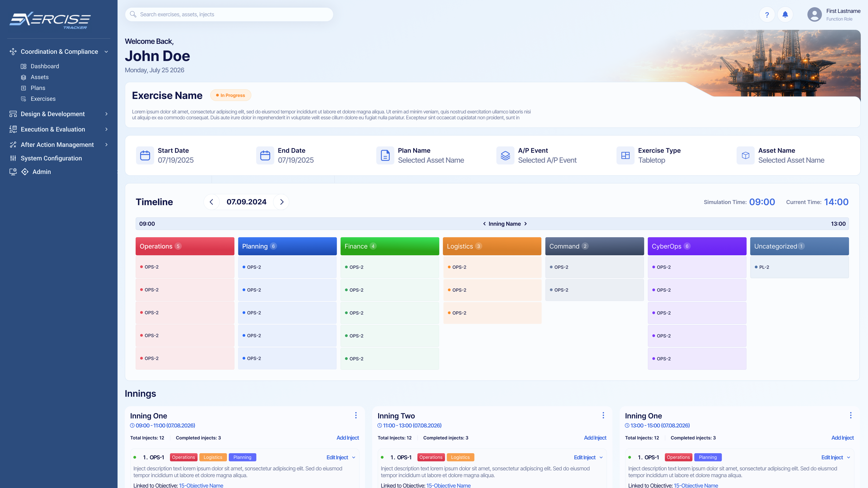Screen dimensions: 868x488
Task: Open notifications bell icon
Action: point(785,15)
